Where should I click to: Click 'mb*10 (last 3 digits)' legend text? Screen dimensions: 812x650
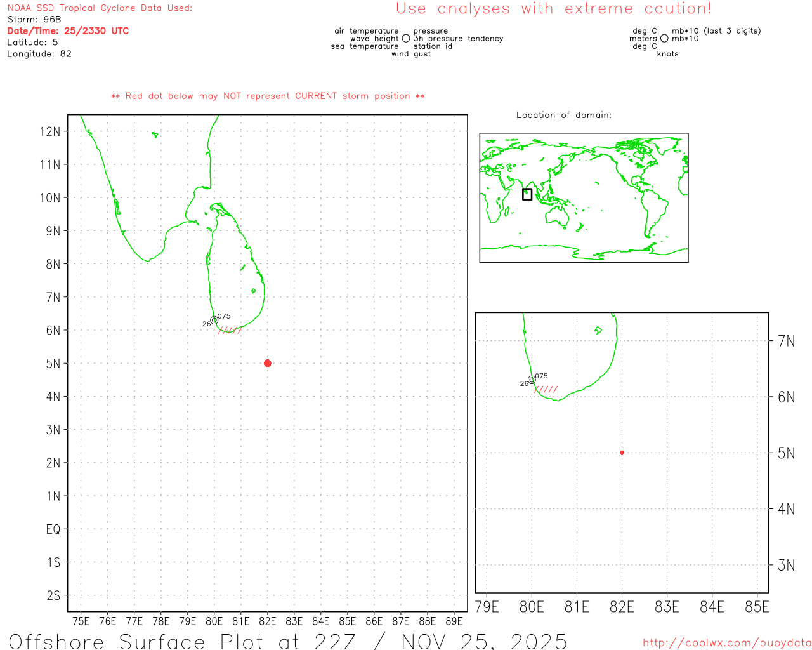point(716,31)
